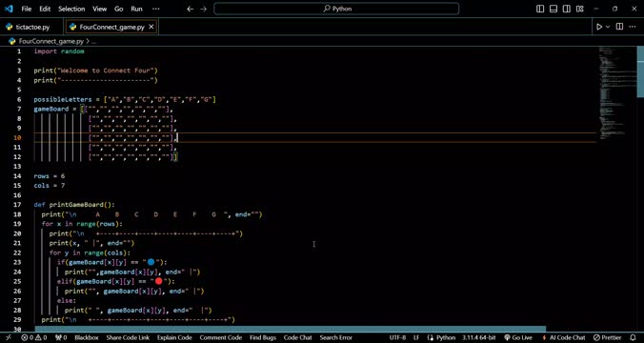
Task: Open editor More Actions ellipsis
Action: click(633, 27)
